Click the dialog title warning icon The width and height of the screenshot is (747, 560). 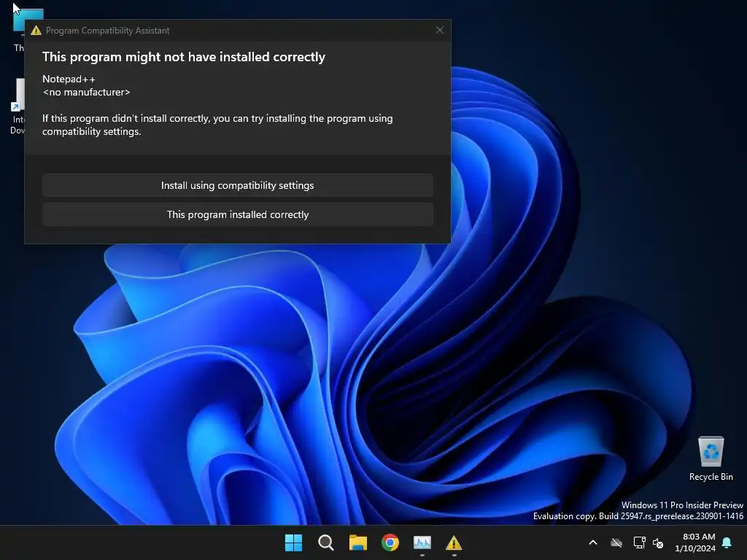point(36,31)
